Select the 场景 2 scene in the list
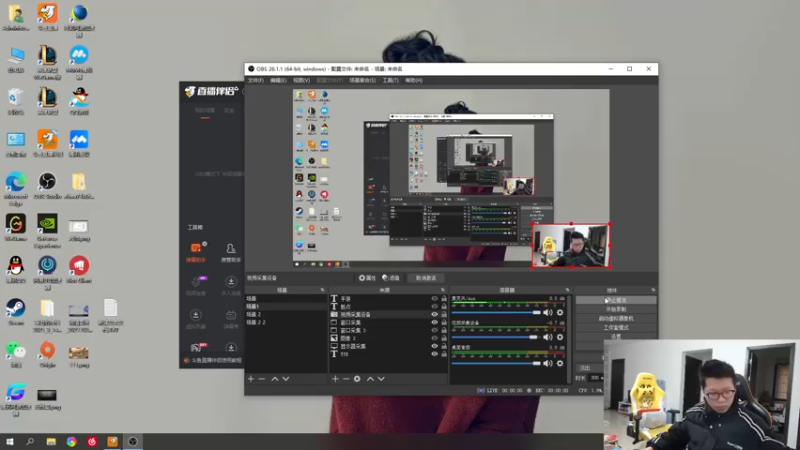The width and height of the screenshot is (800, 450). [286, 314]
